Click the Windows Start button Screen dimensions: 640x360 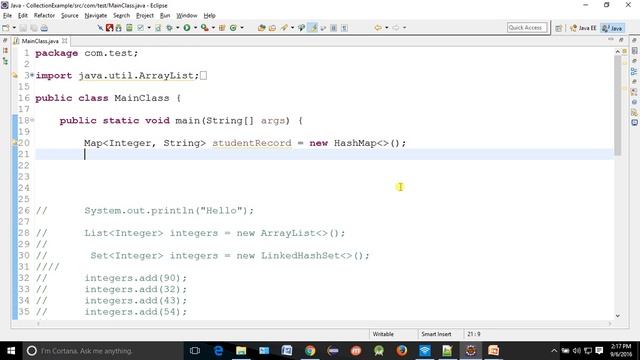point(11,351)
